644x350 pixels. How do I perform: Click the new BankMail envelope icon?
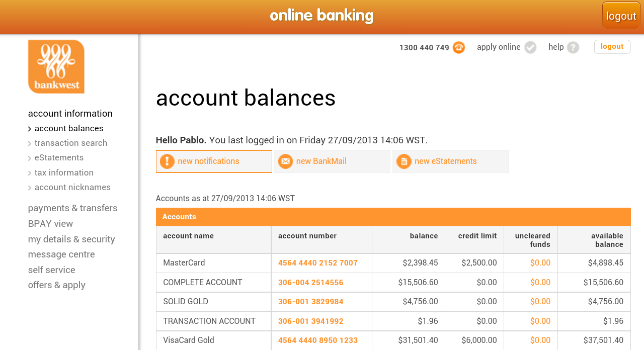(x=285, y=161)
